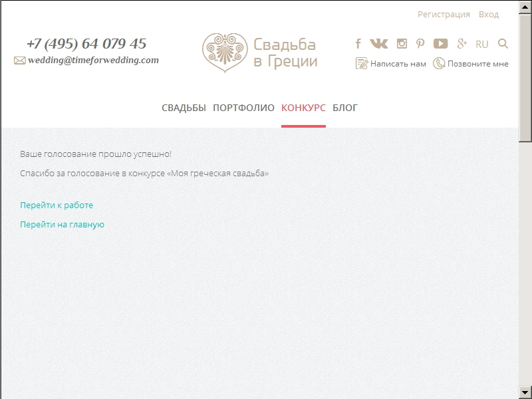Open the VK social icon

point(378,44)
